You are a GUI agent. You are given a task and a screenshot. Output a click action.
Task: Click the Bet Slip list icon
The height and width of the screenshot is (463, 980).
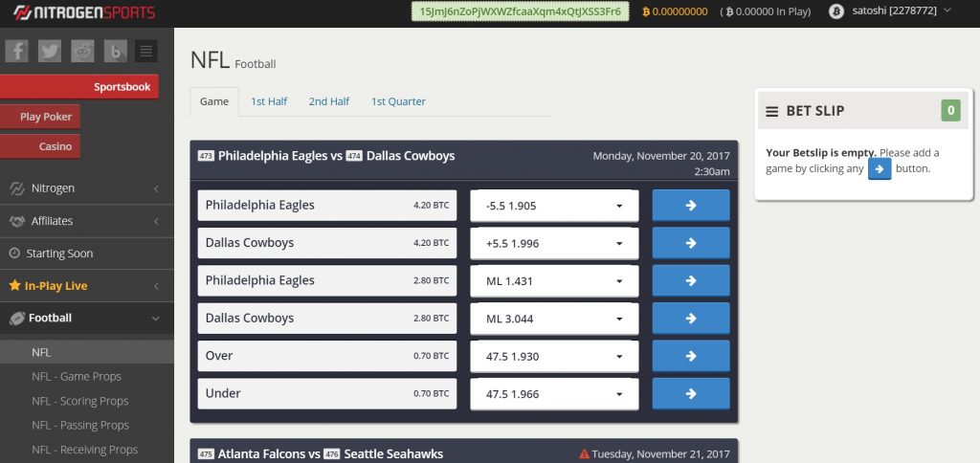pyautogui.click(x=772, y=111)
